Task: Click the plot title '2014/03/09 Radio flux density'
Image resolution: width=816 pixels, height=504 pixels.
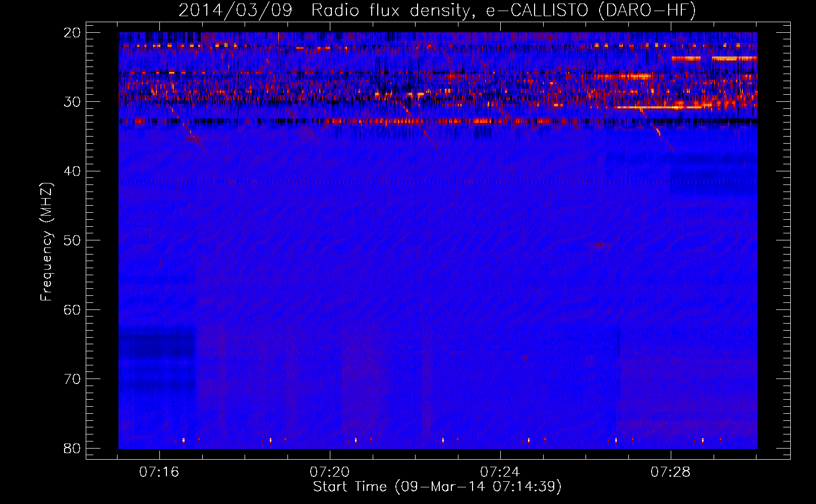Action: pyautogui.click(x=327, y=10)
